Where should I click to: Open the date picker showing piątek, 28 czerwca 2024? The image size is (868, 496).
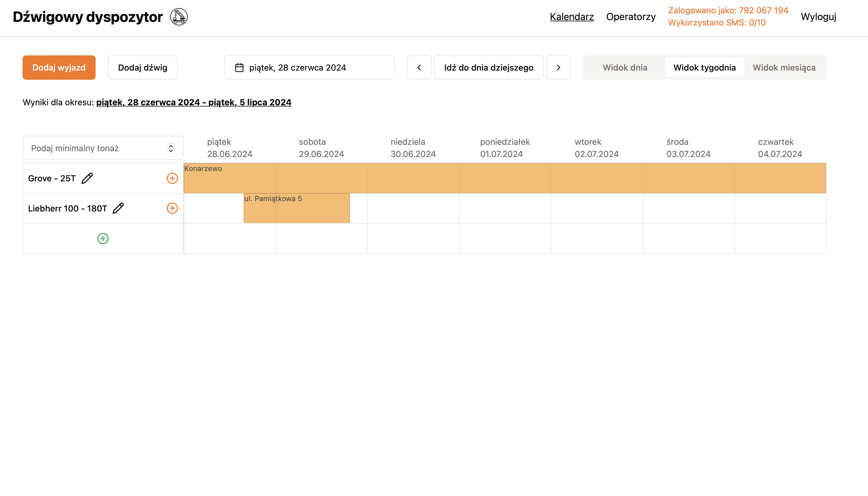click(x=309, y=68)
